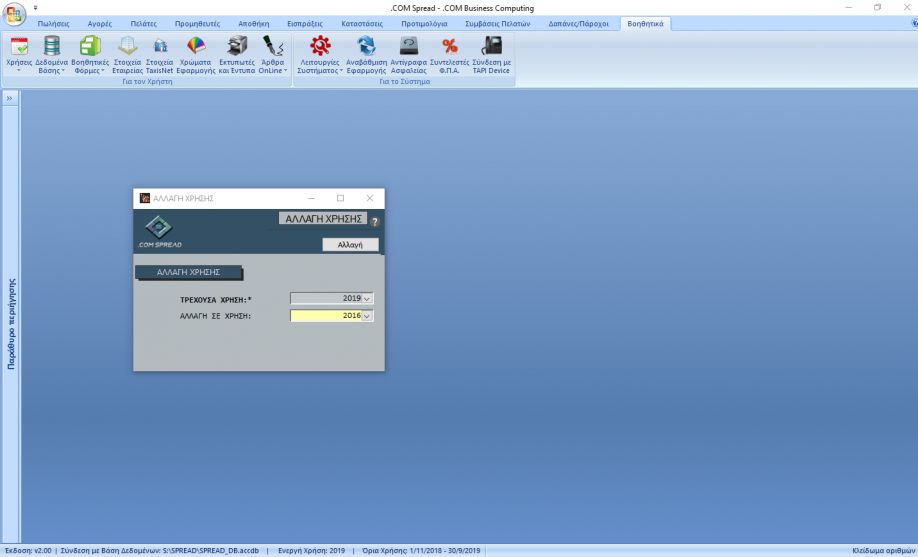This screenshot has width=918, height=557.
Task: Switch to the Πελάτες tab
Action: pyautogui.click(x=143, y=24)
